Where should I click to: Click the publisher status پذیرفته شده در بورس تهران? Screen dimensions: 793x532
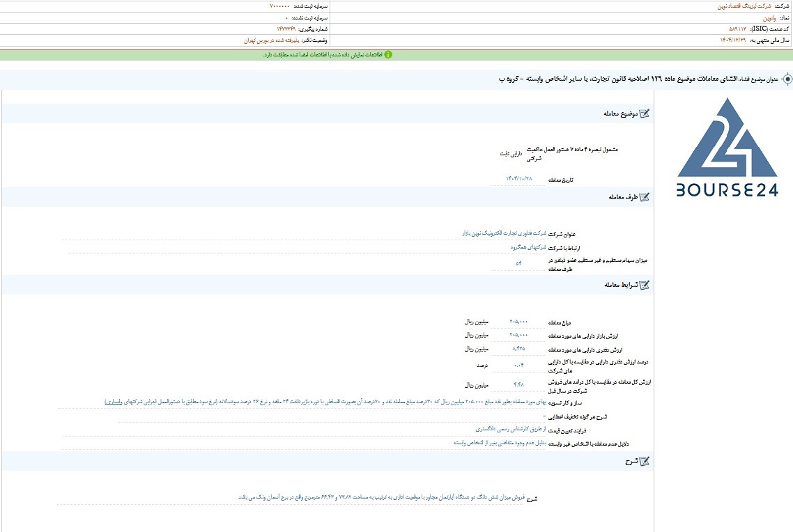tap(271, 40)
